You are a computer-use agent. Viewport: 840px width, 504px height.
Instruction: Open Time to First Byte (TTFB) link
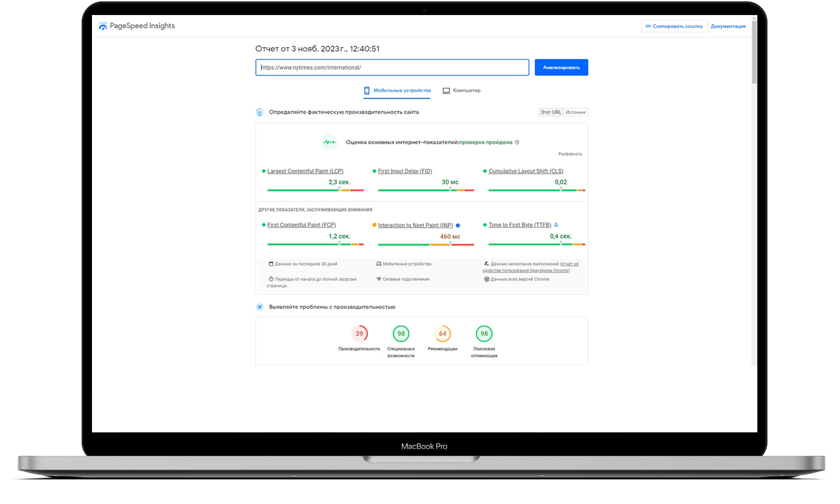[520, 225]
